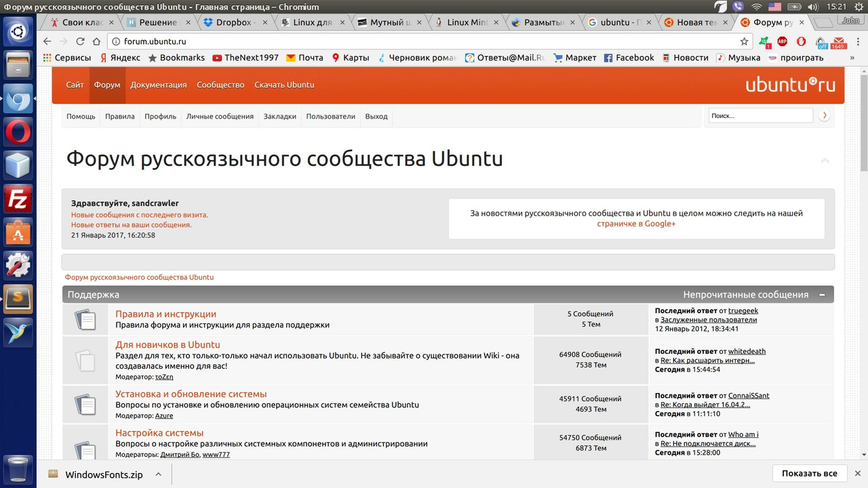Open the Wi-Fi network indicator
The image size is (868, 488).
757,7
